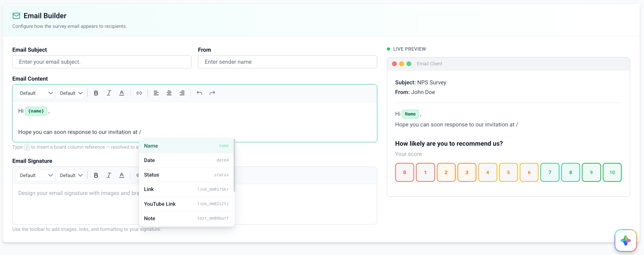The image size is (644, 255).
Task: Click the Name tag in live preview
Action: point(410,114)
